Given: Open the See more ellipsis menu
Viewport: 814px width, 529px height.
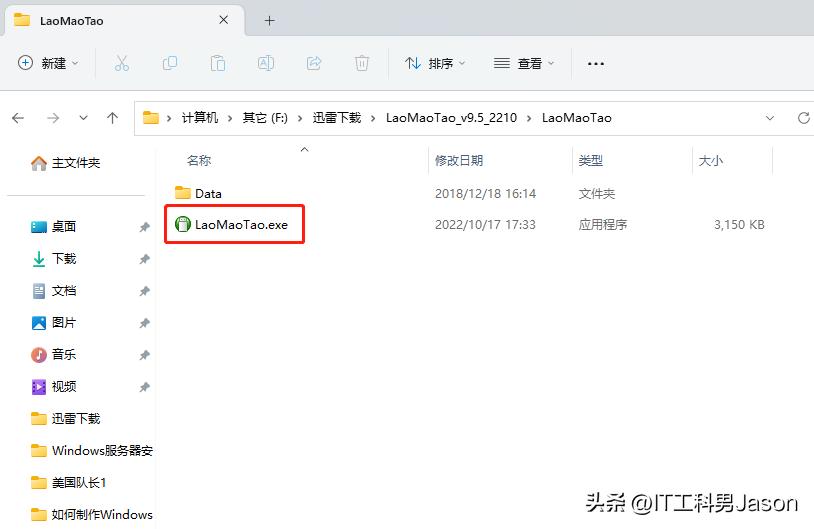Looking at the screenshot, I should click(595, 63).
